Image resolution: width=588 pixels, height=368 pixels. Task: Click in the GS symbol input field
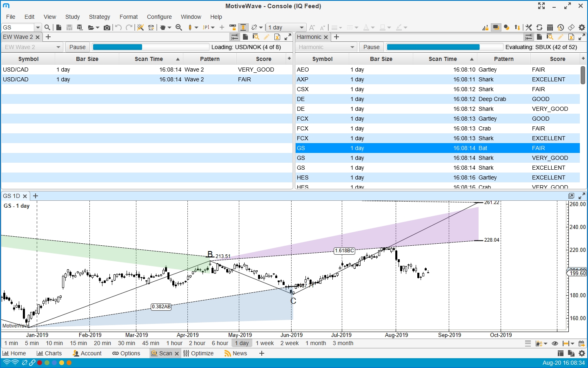point(18,27)
